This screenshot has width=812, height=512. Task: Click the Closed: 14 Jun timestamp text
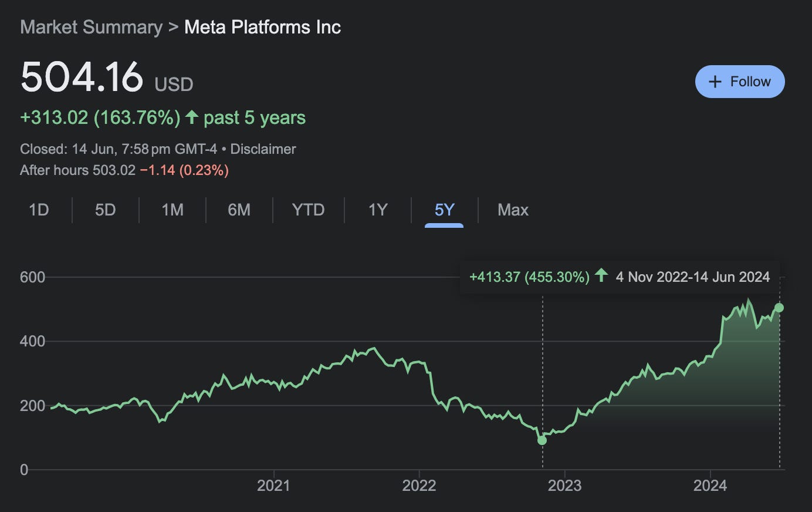119,149
